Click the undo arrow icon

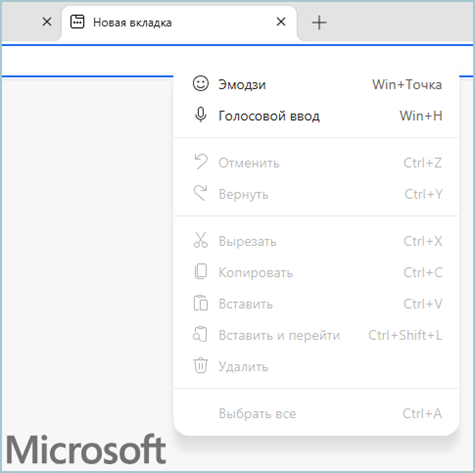(x=201, y=162)
